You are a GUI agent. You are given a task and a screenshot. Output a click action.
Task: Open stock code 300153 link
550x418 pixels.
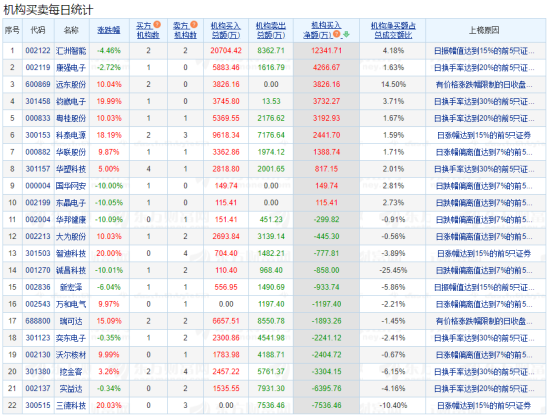click(x=38, y=135)
